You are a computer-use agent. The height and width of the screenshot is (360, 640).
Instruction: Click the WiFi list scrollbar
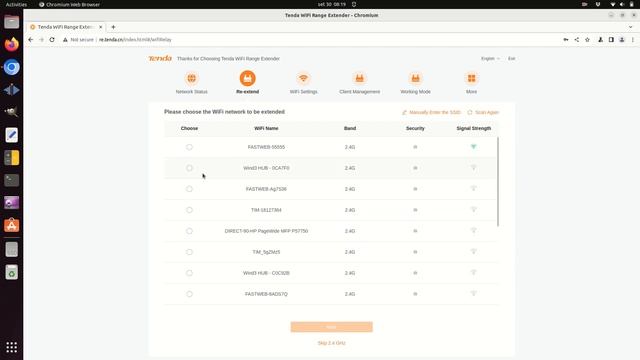(x=498, y=182)
